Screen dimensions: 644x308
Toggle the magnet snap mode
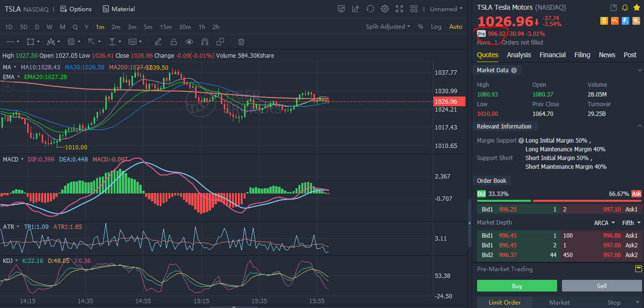pyautogui.click(x=204, y=42)
